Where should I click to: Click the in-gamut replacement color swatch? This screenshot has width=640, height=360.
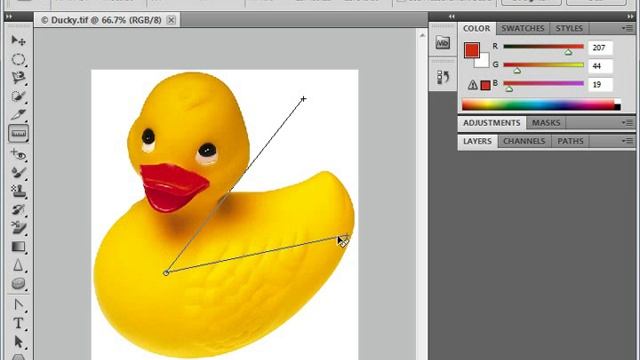tap(485, 85)
